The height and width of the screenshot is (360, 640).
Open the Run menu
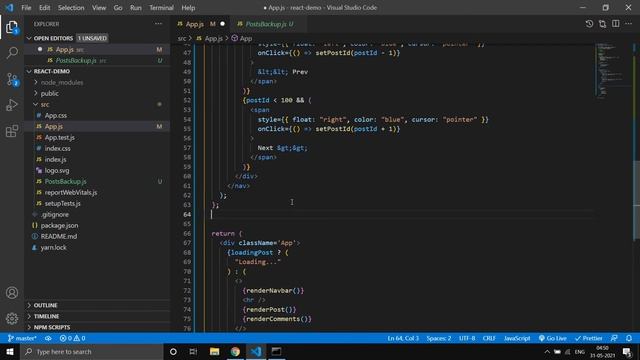click(136, 7)
